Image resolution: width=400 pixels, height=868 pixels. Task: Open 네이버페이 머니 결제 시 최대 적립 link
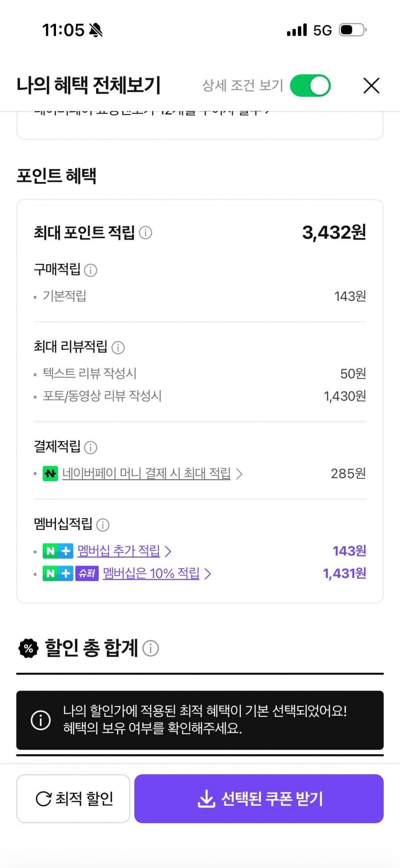pos(146,473)
